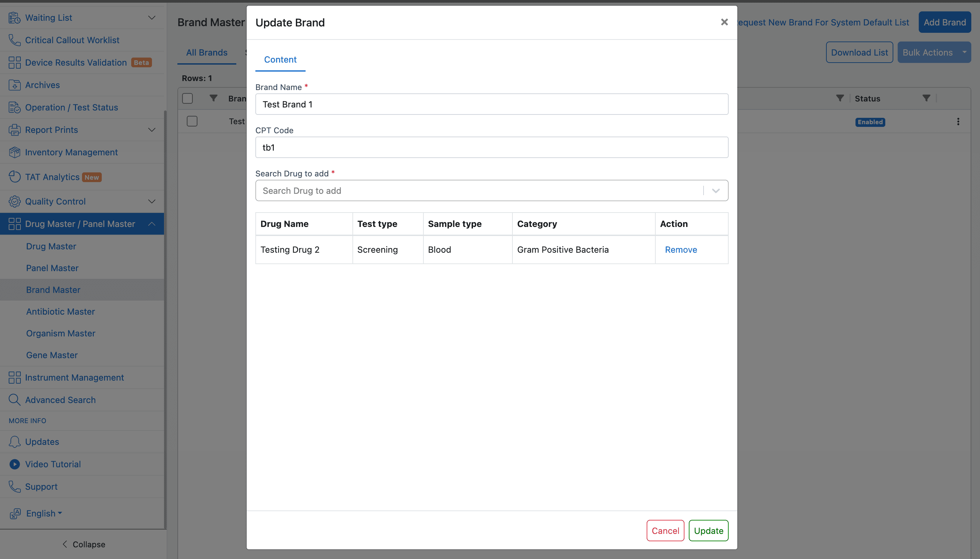Click the Archives folder icon

(x=15, y=85)
